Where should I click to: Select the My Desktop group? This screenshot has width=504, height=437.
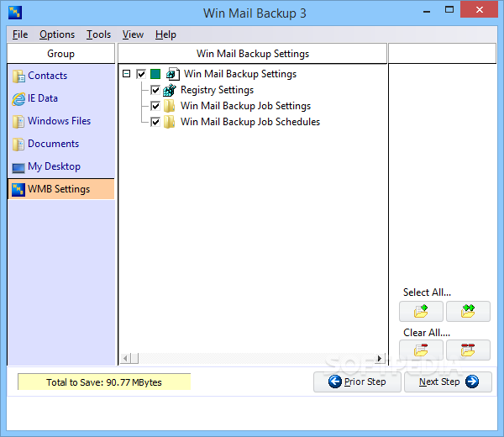click(61, 166)
